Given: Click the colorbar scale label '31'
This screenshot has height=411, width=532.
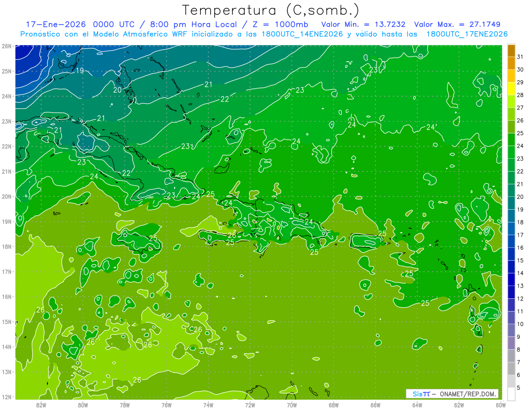Looking at the screenshot, I should pyautogui.click(x=520, y=56).
